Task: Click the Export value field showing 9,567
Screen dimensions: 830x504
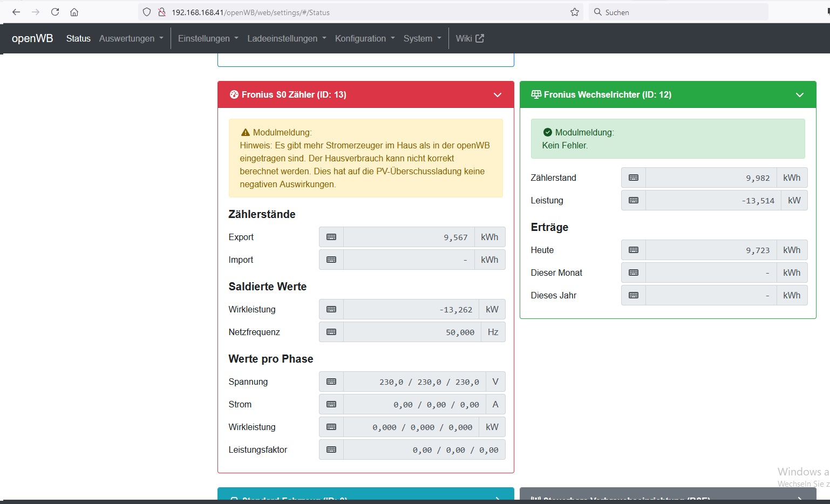Action: coord(409,237)
